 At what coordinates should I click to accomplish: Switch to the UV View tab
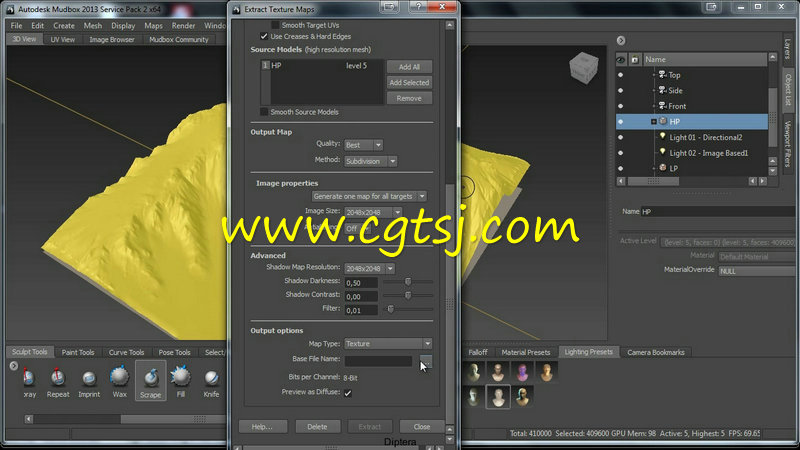pos(62,39)
